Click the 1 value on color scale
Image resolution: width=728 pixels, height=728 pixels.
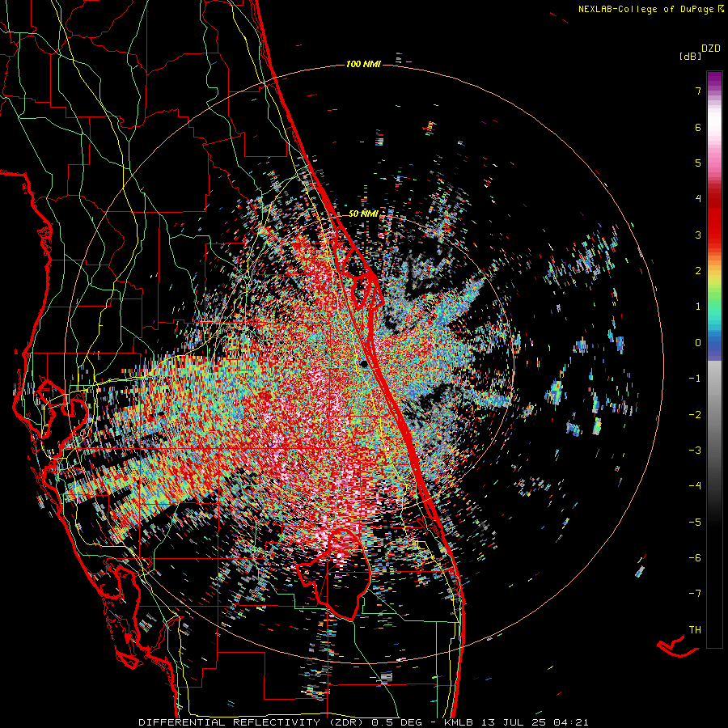pyautogui.click(x=698, y=307)
